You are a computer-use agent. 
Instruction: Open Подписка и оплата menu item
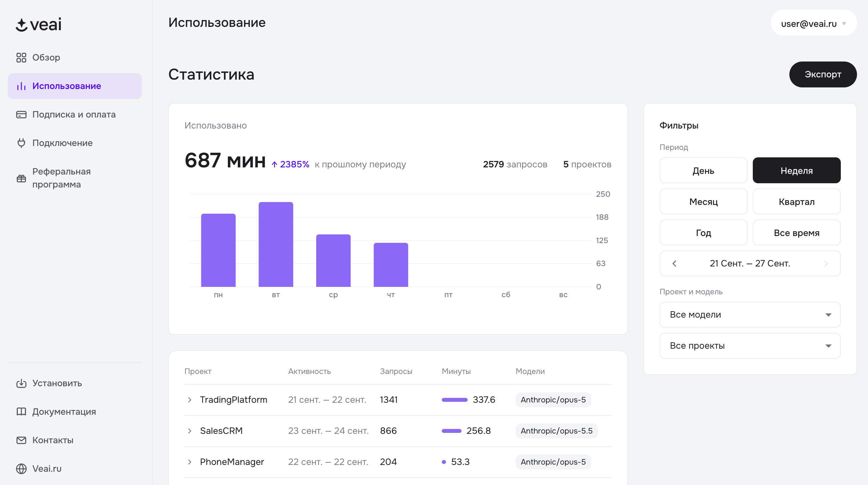(74, 115)
